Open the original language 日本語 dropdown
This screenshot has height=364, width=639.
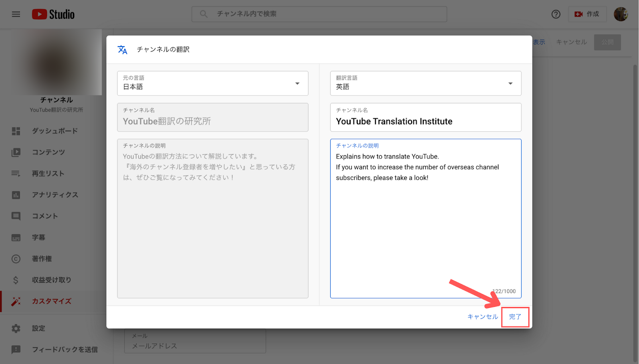(212, 83)
